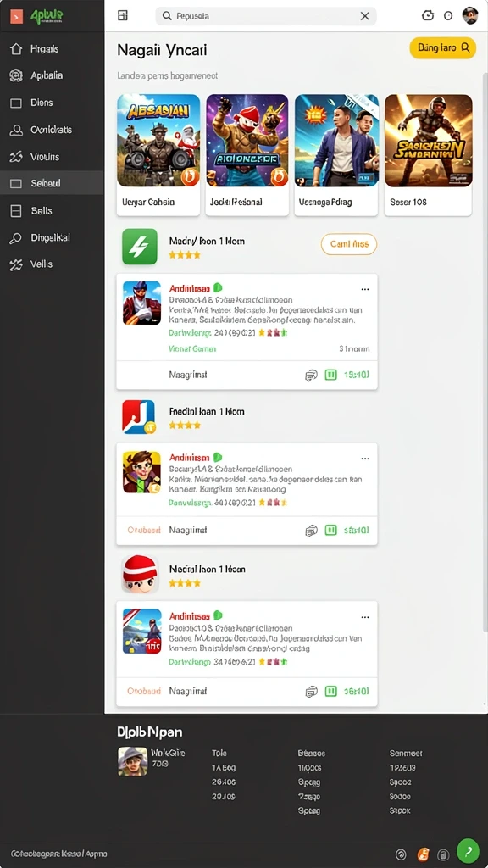Click the green round help button at bottom right

pos(468,850)
